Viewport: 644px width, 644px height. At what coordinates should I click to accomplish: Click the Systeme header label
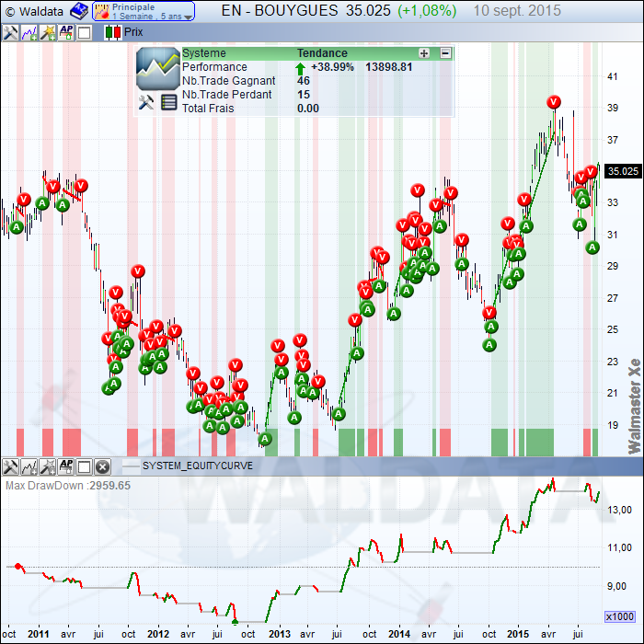pos(204,53)
